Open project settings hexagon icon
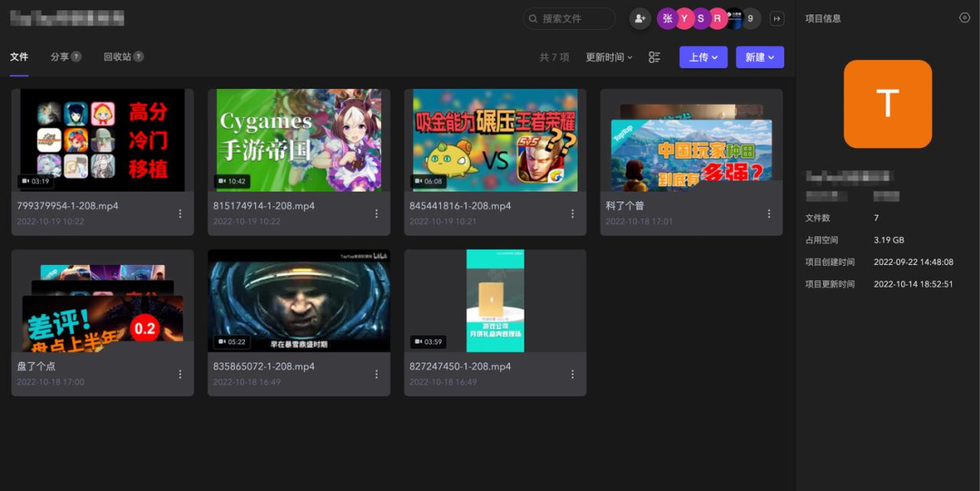 965,18
